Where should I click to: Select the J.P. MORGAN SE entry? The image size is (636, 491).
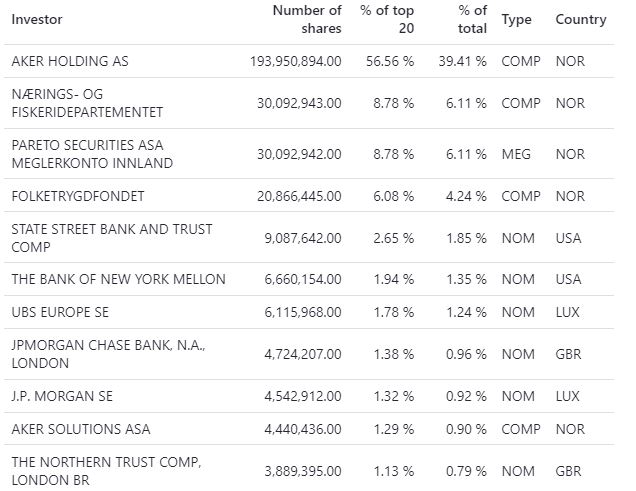coord(62,396)
